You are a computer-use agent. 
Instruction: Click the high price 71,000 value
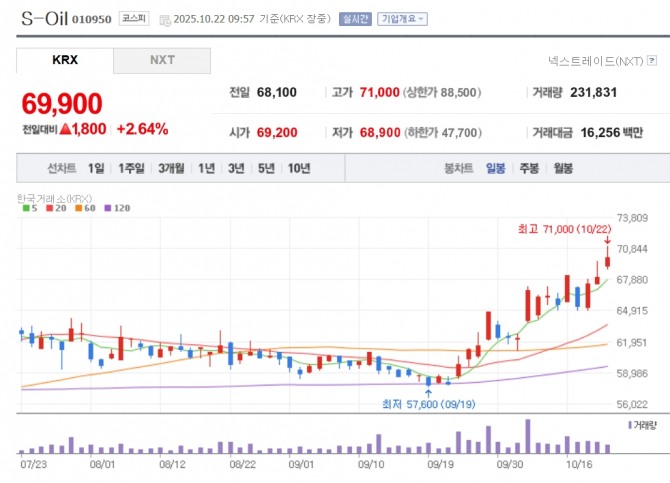click(x=379, y=92)
